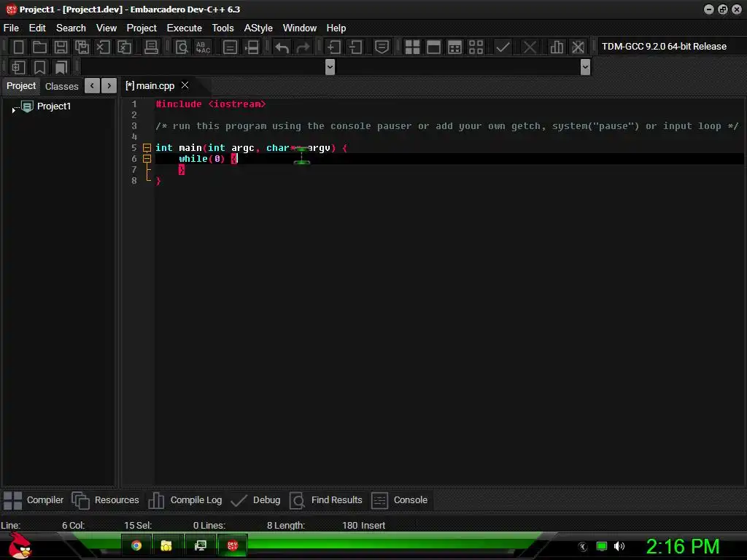The height and width of the screenshot is (560, 747).
Task: Click the Print toolbar icon
Action: [x=151, y=47]
